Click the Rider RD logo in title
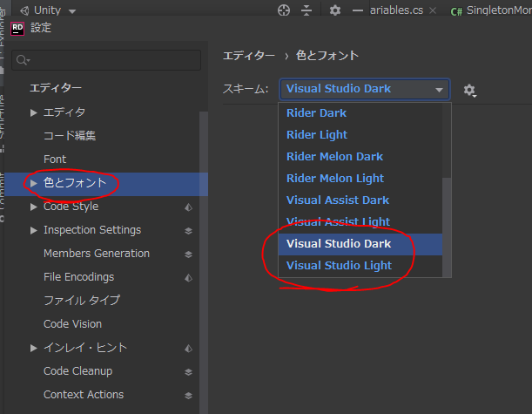The width and height of the screenshot is (532, 414). tap(17, 28)
